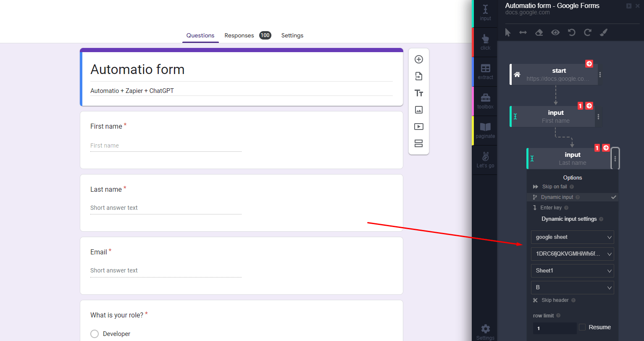Click the docs.google.com link

coord(527,12)
